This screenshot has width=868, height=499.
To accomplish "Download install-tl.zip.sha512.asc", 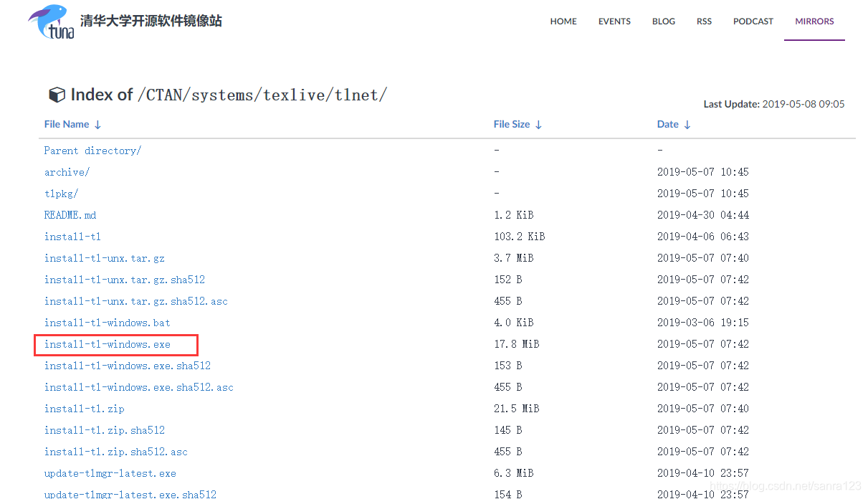I will 115,452.
